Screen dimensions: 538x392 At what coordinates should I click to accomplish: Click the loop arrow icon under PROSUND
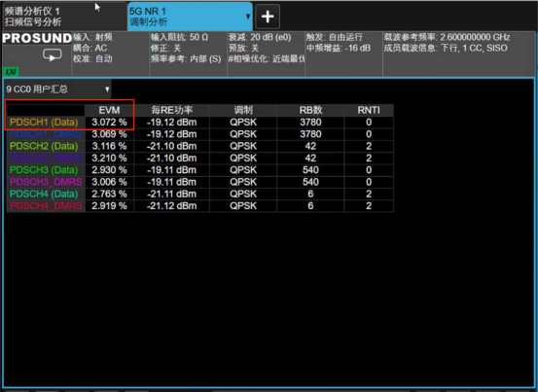53,54
